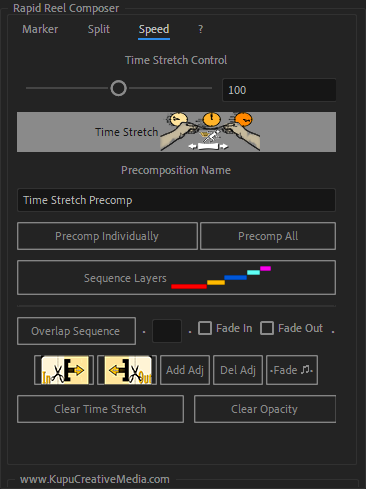Screen dimensions: 366x489
Task: Click the Time Stretch clock illustration button
Action: coord(176,132)
